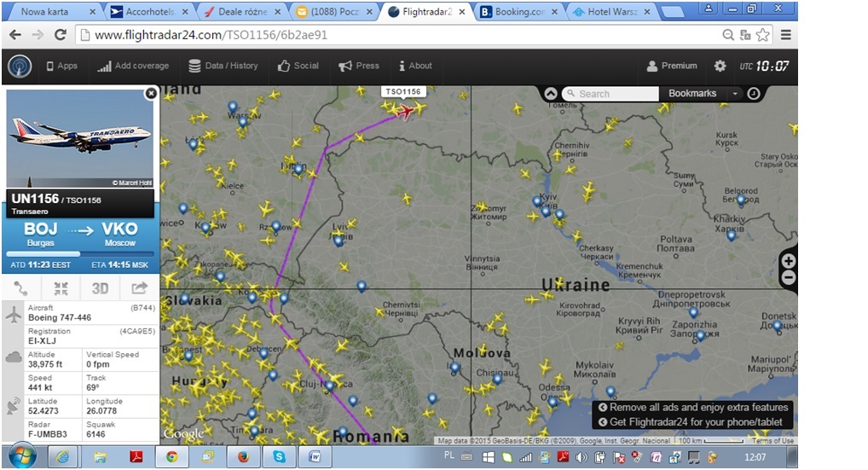Click the browser forward arrow

[38, 35]
